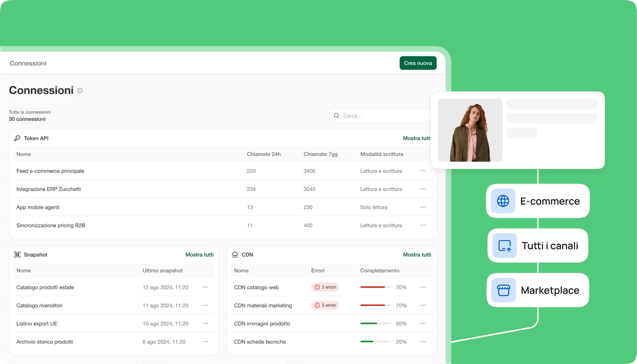The width and height of the screenshot is (637, 364).
Task: Click the Tutti i canali upload icon
Action: [x=505, y=246]
